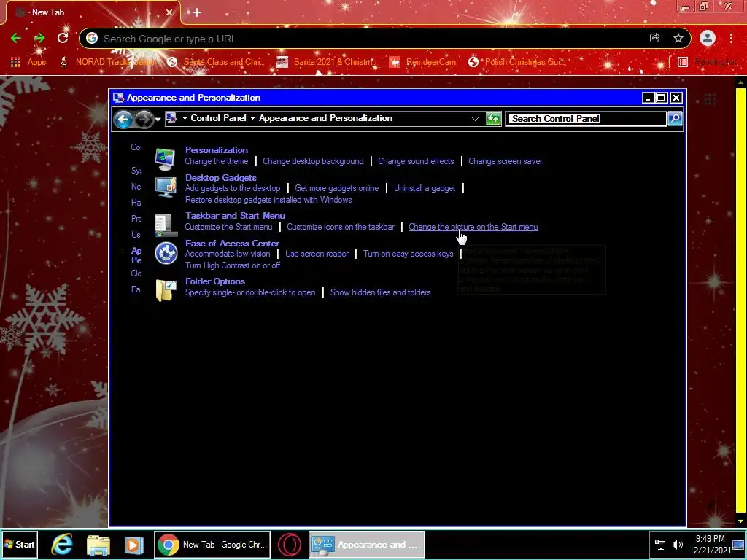Click Use screen reader link
This screenshot has height=560, width=747.
click(x=317, y=254)
